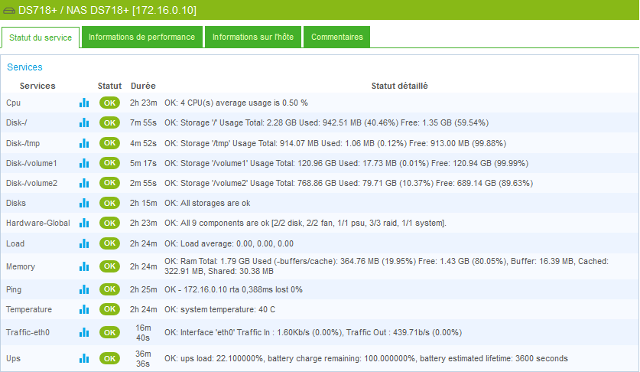Open the Cpu service link
Image resolution: width=640 pixels, height=372 pixels.
click(13, 103)
